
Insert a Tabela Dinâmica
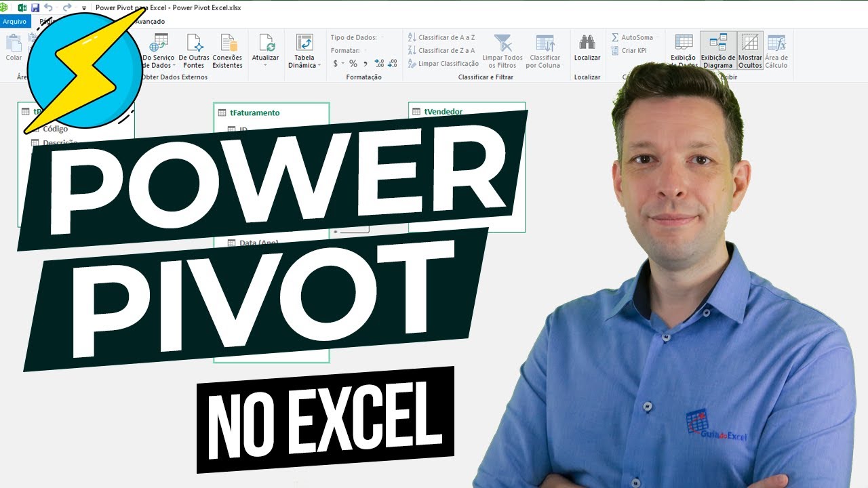click(304, 52)
